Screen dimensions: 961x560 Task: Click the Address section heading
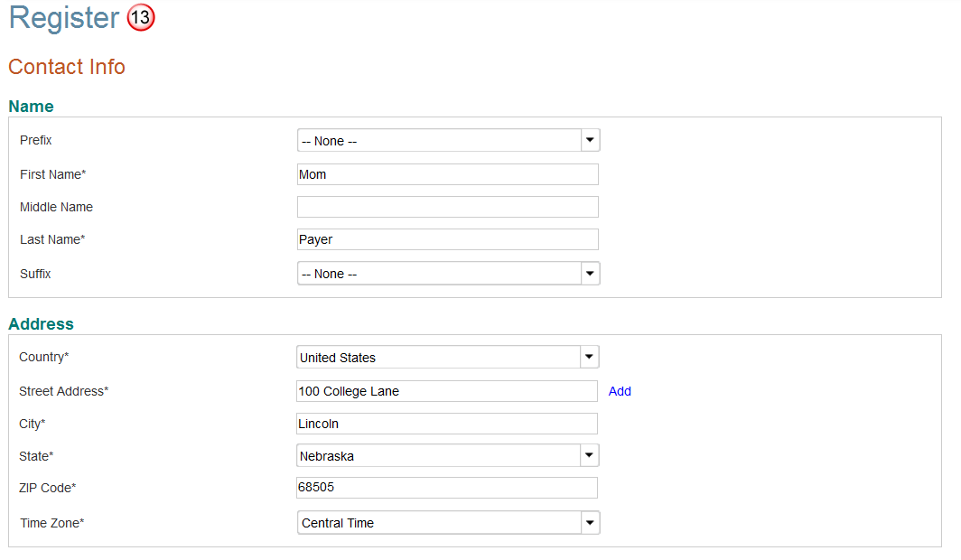[x=41, y=324]
